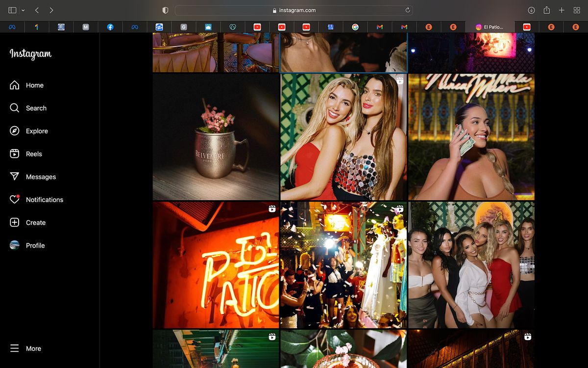The image size is (588, 368).
Task: Toggle the Safari sidebar
Action: [x=12, y=10]
